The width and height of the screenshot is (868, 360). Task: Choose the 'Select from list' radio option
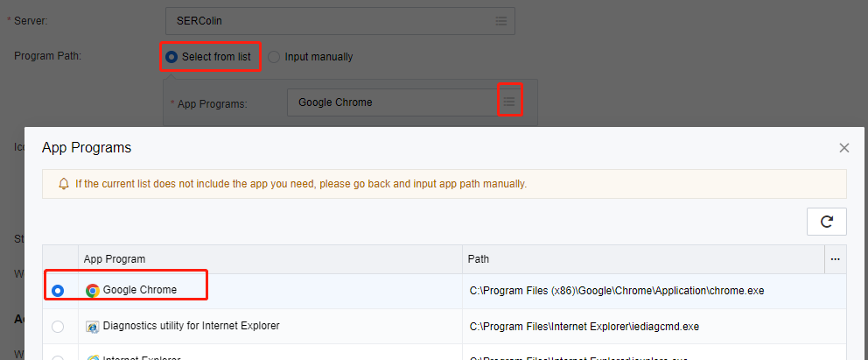tap(171, 57)
